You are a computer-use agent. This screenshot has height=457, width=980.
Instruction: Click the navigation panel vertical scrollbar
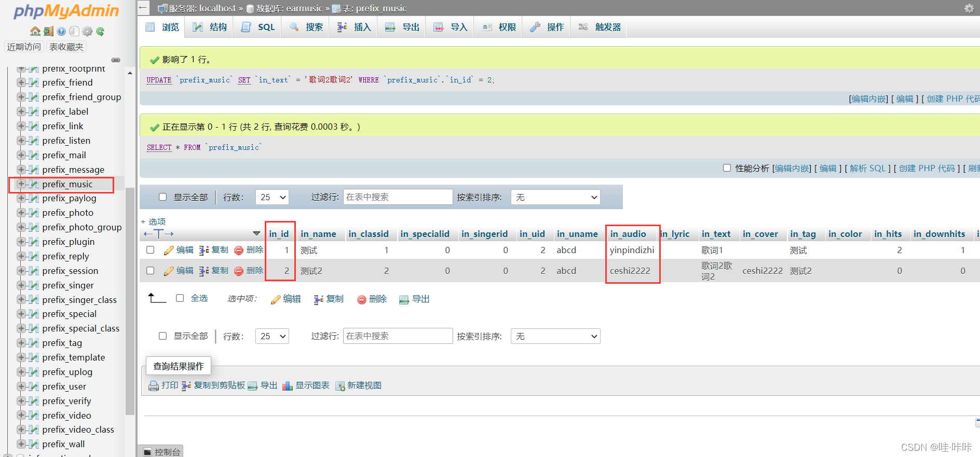tap(130, 301)
